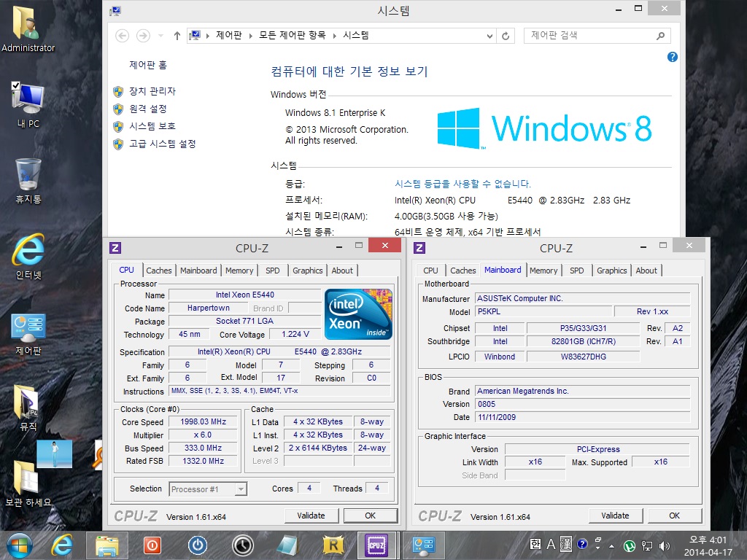Open the notepad icon on the taskbar

point(287,545)
